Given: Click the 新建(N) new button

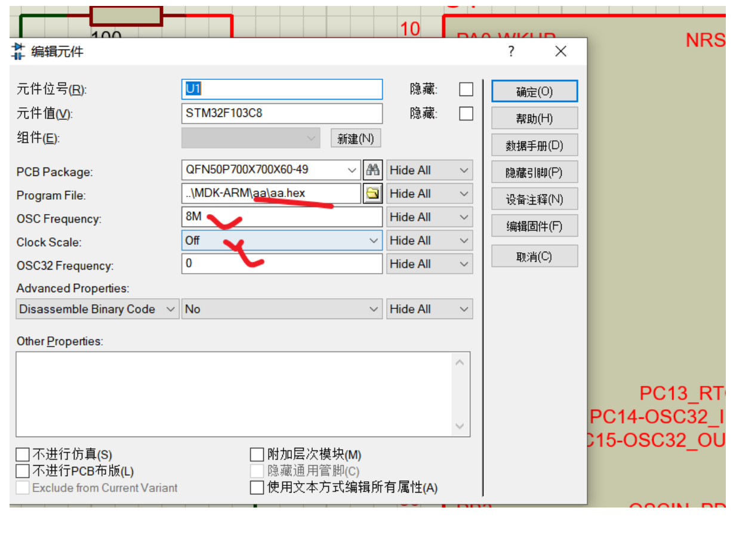Looking at the screenshot, I should (x=356, y=138).
